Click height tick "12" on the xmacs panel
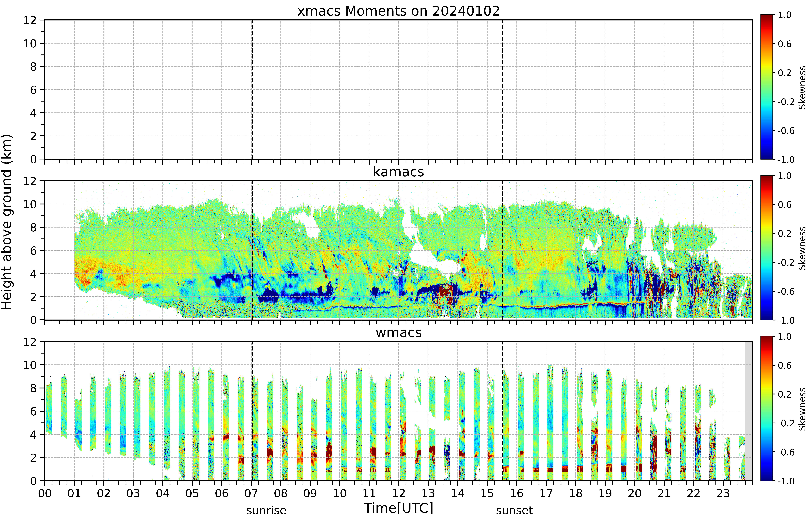The image size is (812, 522). tap(30, 20)
